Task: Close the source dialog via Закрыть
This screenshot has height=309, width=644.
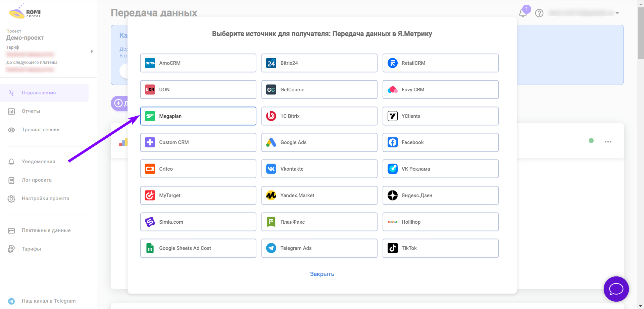Action: click(x=322, y=274)
